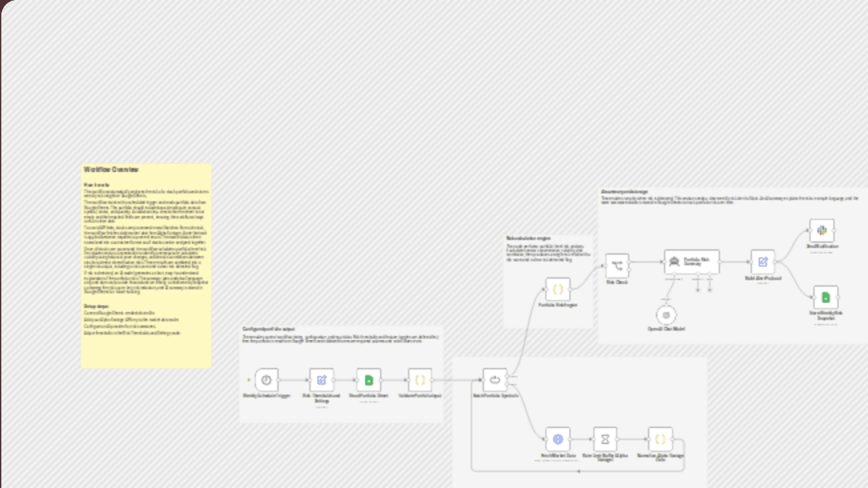This screenshot has height=488, width=868.
Task: Click the Weekly Schedule Trigger label text
Action: coord(266,396)
